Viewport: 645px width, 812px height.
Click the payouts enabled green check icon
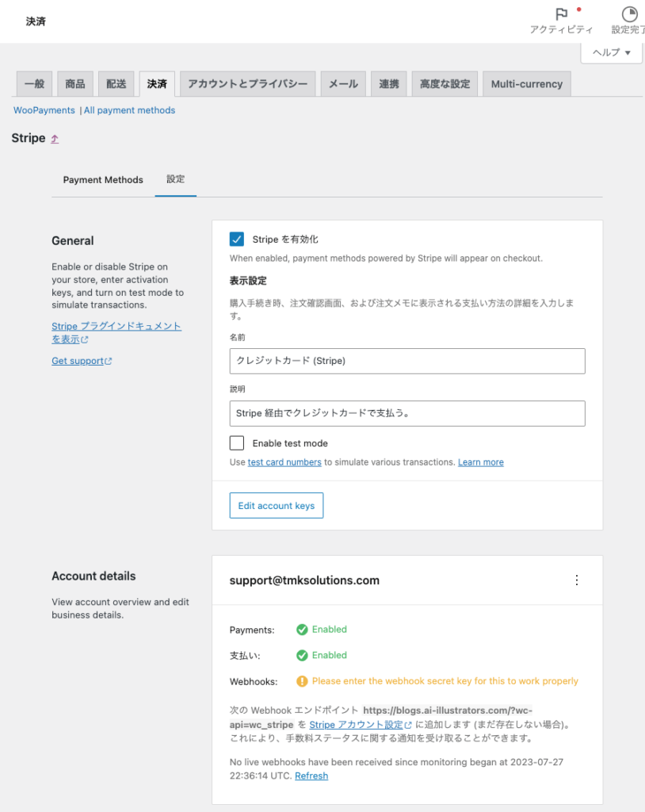click(x=302, y=656)
